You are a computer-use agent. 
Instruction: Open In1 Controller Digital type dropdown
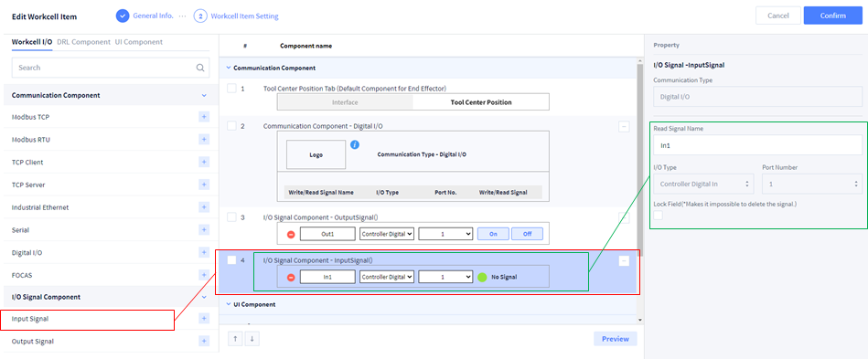tap(387, 277)
